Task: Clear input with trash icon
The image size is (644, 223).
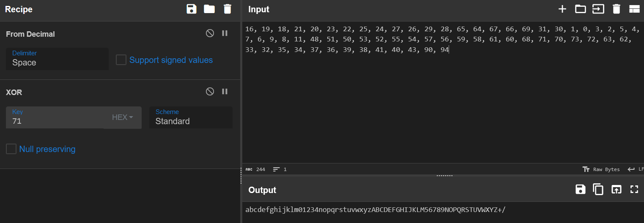Action: coord(617,9)
